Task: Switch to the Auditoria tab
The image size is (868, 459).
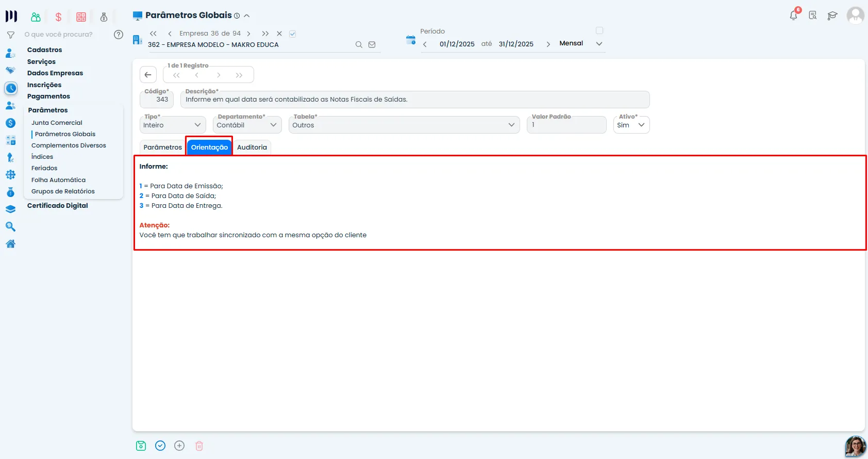Action: click(252, 147)
